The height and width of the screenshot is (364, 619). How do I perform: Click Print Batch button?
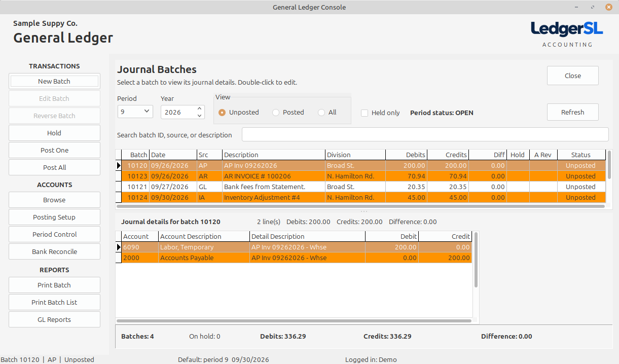pyautogui.click(x=54, y=285)
